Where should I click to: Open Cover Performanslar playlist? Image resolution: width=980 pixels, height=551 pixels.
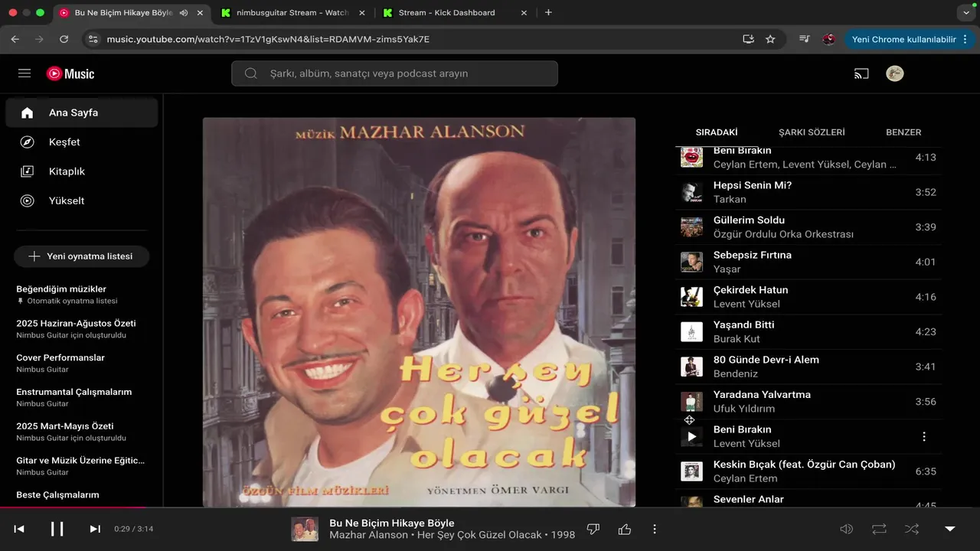click(x=81, y=364)
